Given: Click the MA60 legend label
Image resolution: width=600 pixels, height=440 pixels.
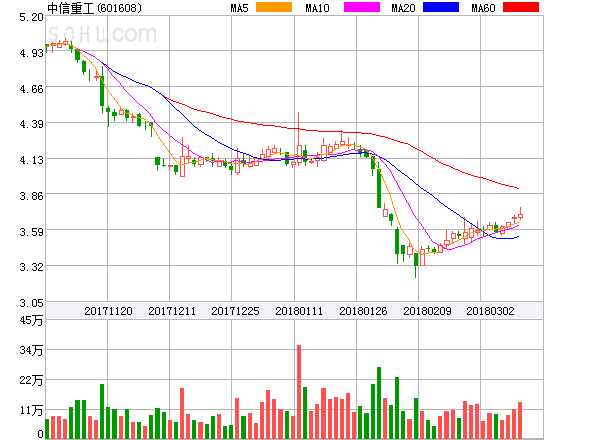Looking at the screenshot, I should click(x=483, y=8).
